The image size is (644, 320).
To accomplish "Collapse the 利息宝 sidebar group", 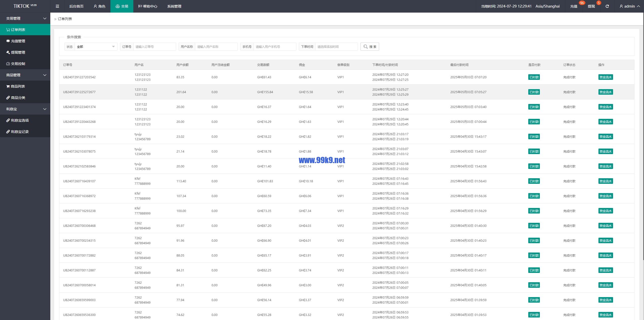I will pos(25,109).
